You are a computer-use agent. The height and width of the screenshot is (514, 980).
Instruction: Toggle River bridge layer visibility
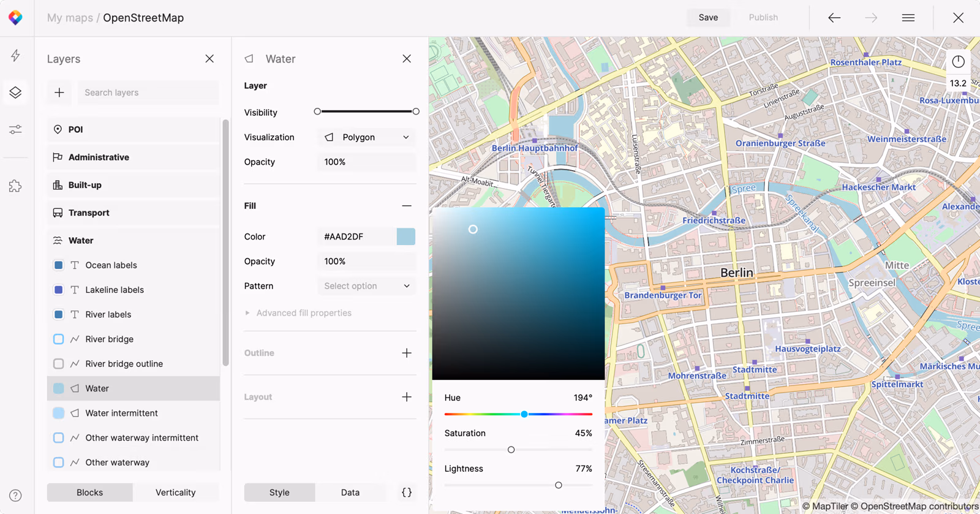58,339
